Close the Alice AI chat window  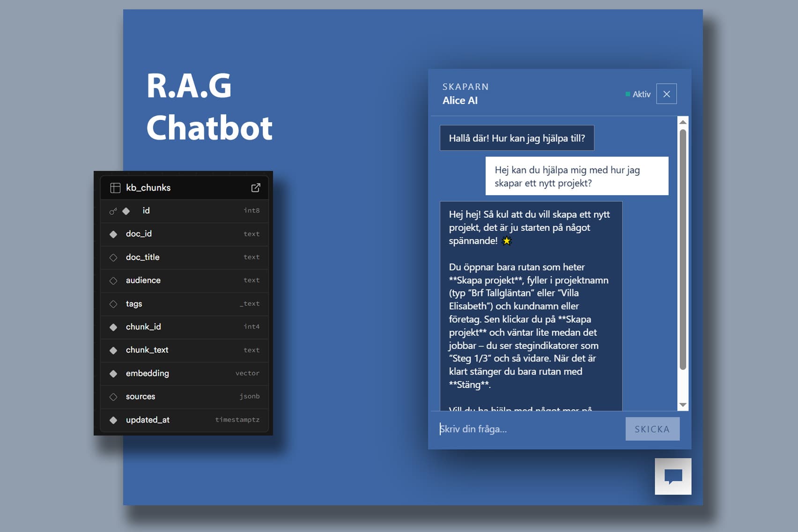[x=666, y=94]
